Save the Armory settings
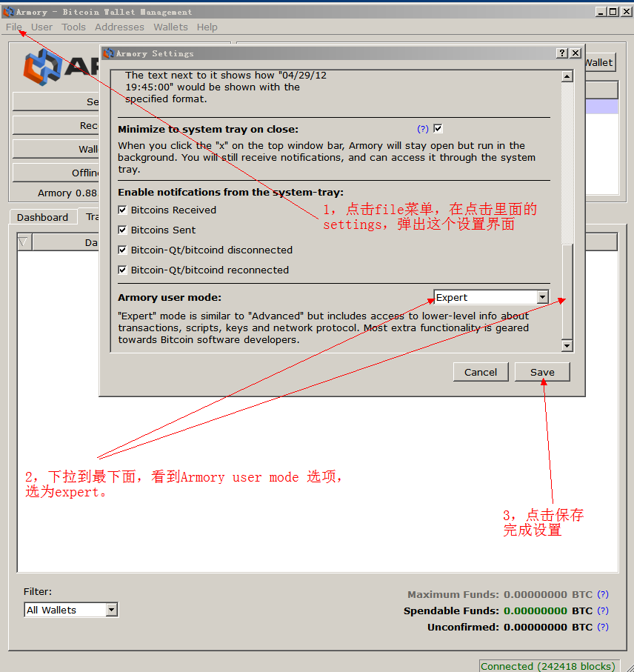Screen dimensions: 634x672 click(x=542, y=372)
